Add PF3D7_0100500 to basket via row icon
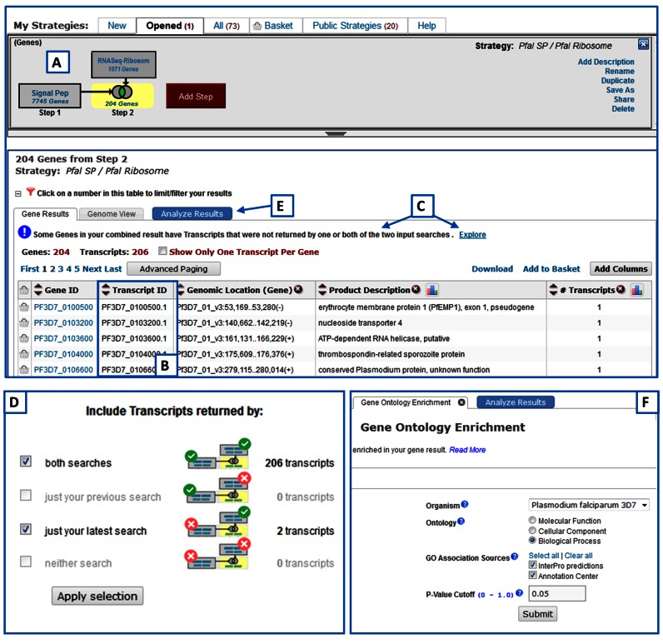The image size is (663, 644). click(x=24, y=307)
